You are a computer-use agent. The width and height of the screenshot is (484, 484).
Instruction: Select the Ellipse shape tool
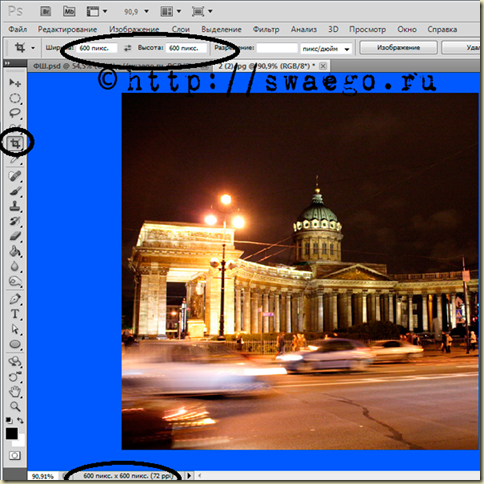click(15, 344)
